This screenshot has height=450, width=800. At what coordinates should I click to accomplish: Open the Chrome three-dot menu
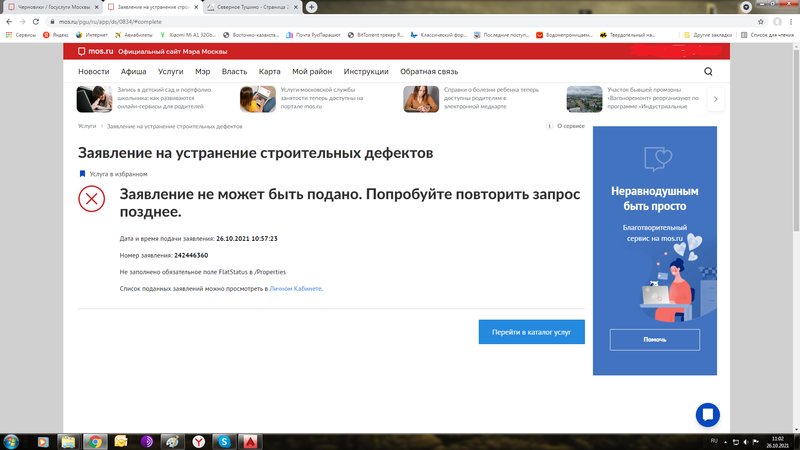coord(791,21)
